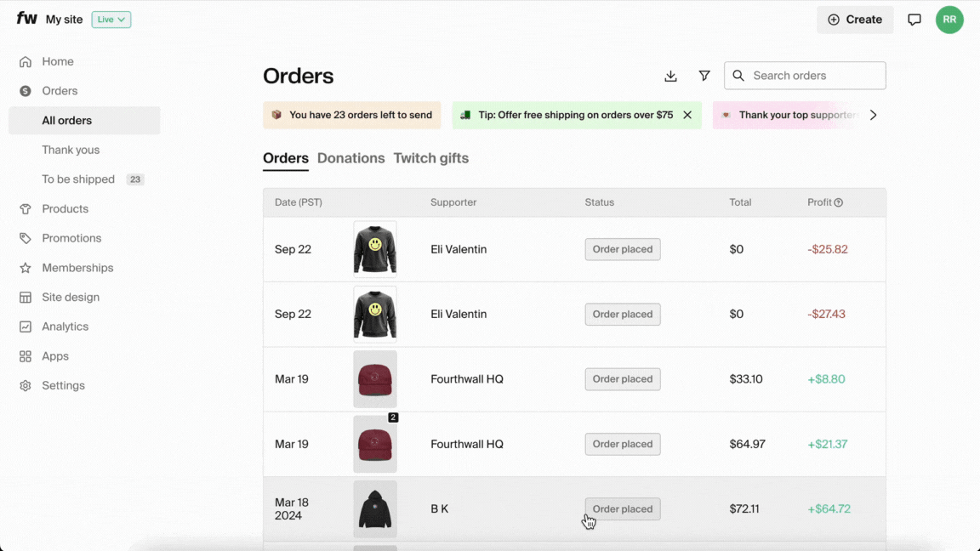Open the chat messages icon
Viewport: 980px width, 551px height.
coord(914,20)
